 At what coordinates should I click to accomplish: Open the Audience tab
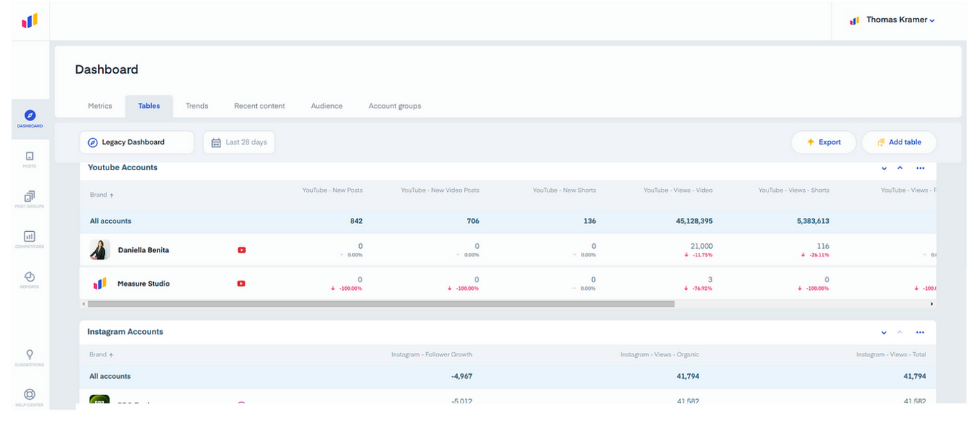pos(327,106)
